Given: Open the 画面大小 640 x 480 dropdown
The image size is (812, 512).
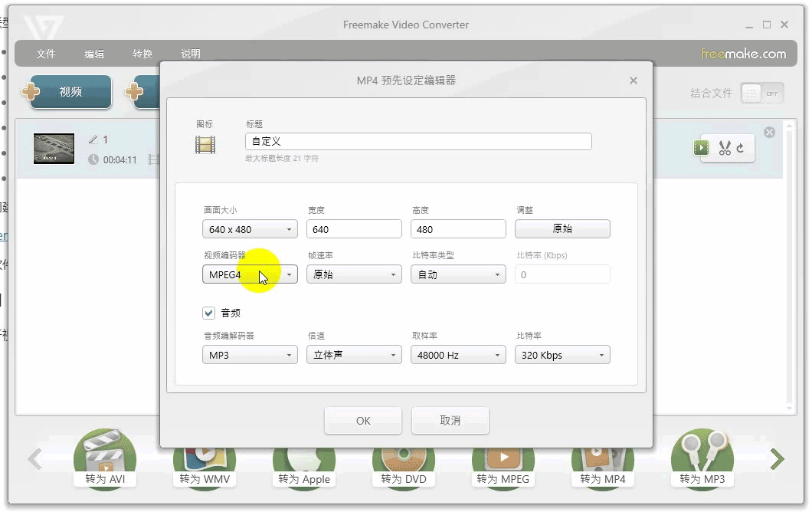Looking at the screenshot, I should pos(250,229).
